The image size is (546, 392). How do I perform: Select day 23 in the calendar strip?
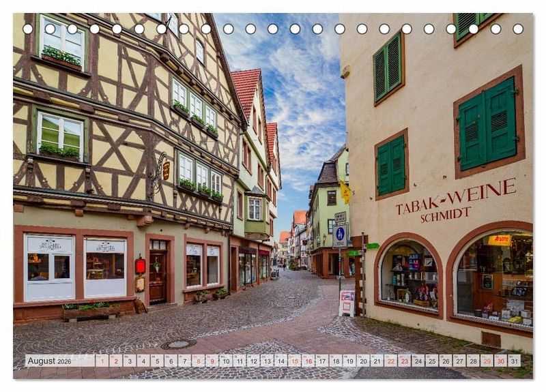pyautogui.click(x=405, y=361)
